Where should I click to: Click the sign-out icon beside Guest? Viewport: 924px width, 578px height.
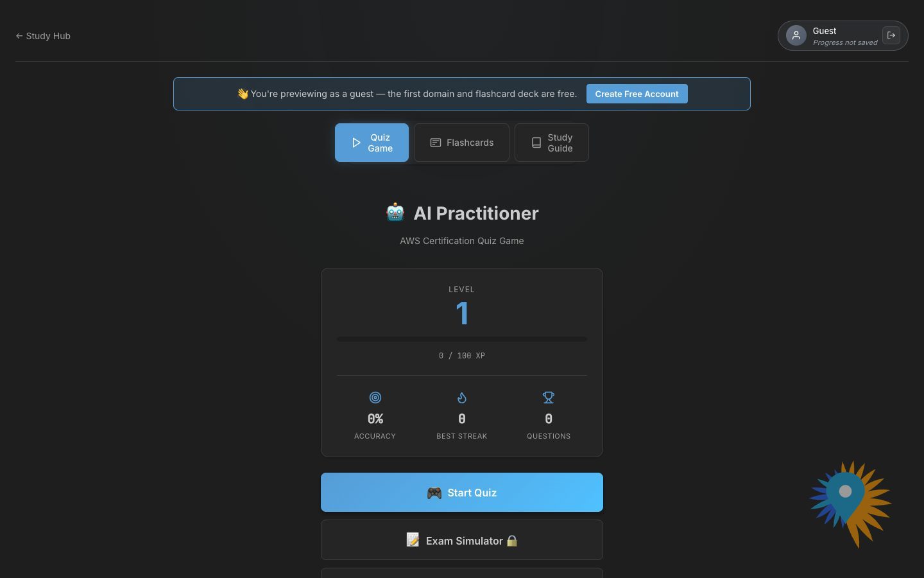(891, 35)
